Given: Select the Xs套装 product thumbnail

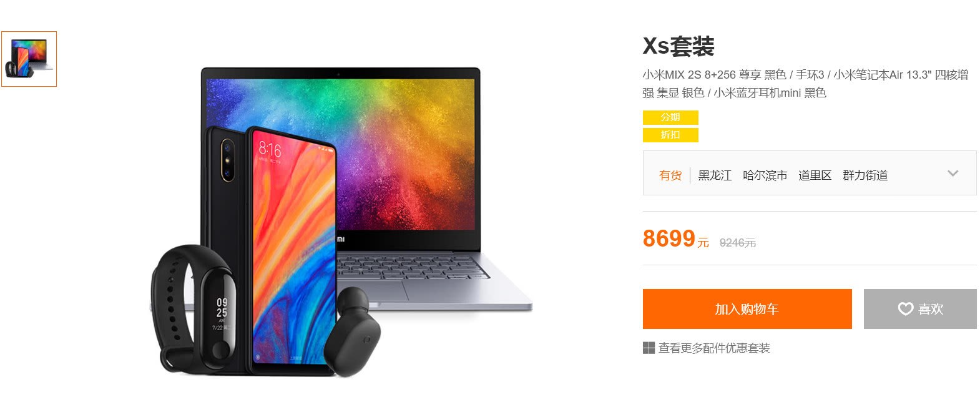Looking at the screenshot, I should pyautogui.click(x=29, y=59).
